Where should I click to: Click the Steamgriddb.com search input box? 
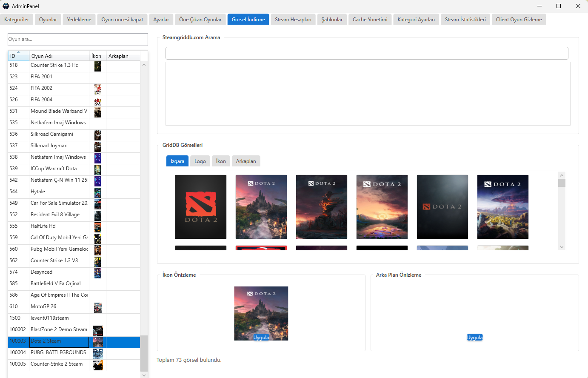point(367,53)
